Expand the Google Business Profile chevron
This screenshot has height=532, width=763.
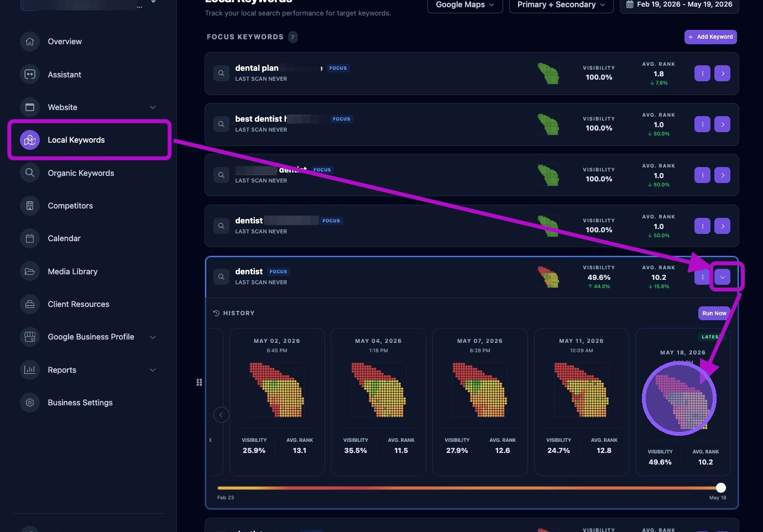[153, 337]
